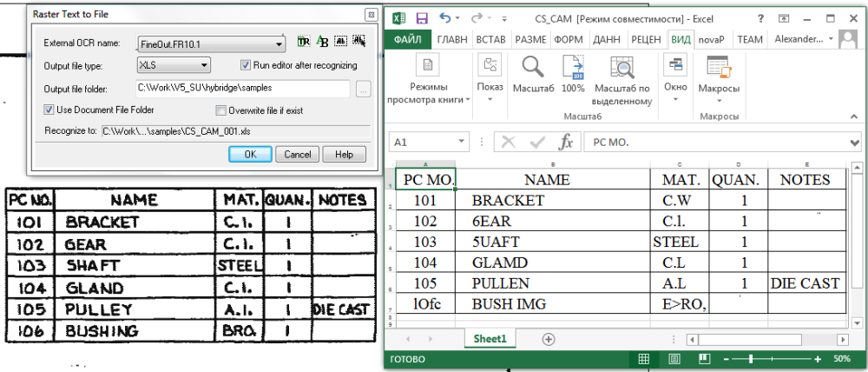Expand the formula bar chevron
Image resolution: width=868 pixels, height=372 pixels.
click(857, 143)
